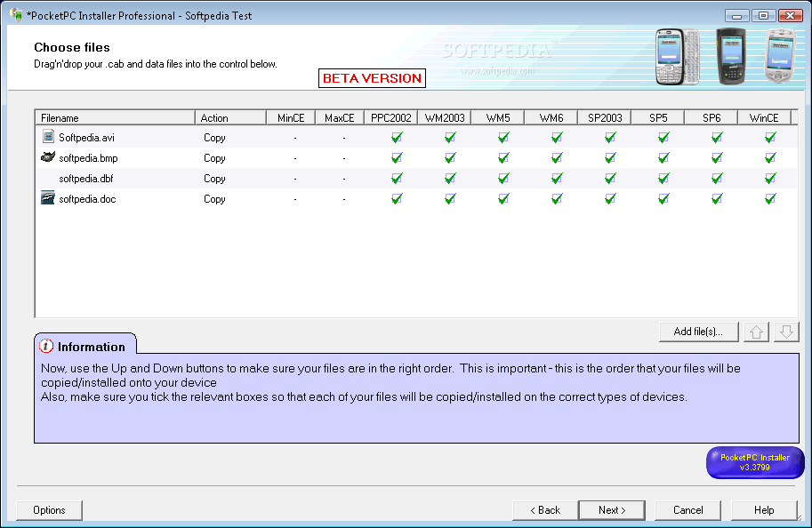Uncheck PPC2002 for Softpedia.avi
This screenshot has width=812, height=528.
(397, 137)
